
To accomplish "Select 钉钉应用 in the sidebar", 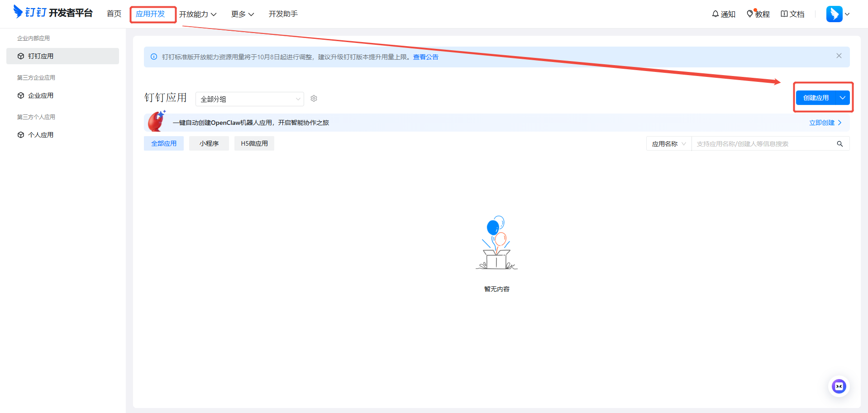I will tap(62, 56).
